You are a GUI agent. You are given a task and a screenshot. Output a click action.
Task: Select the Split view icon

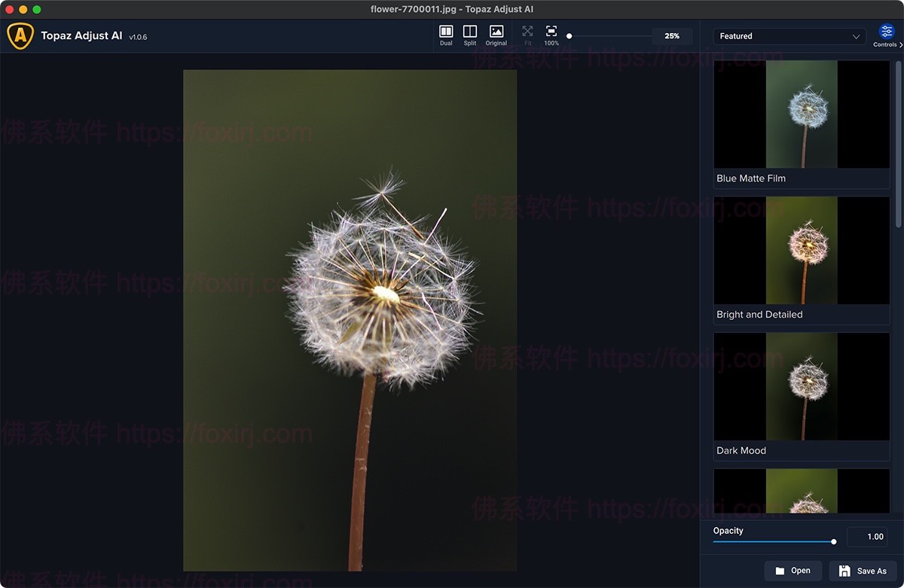(x=470, y=35)
